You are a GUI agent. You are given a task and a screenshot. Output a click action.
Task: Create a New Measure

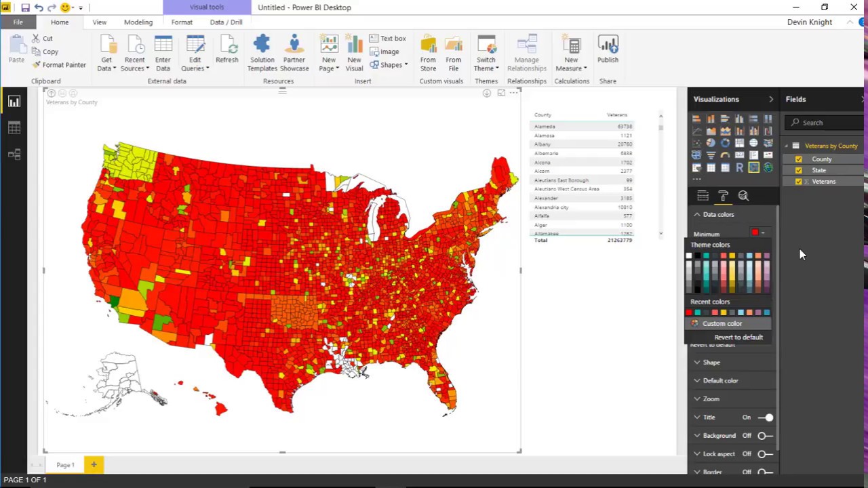click(571, 53)
